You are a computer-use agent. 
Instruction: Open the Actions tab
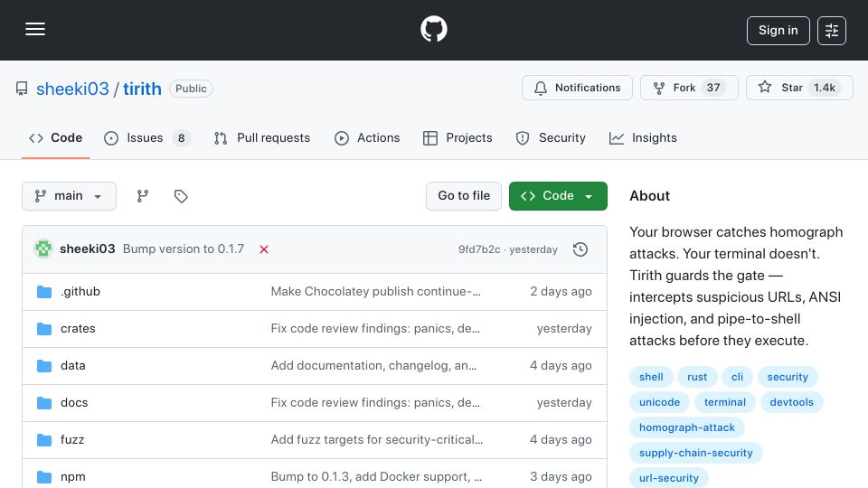point(367,137)
